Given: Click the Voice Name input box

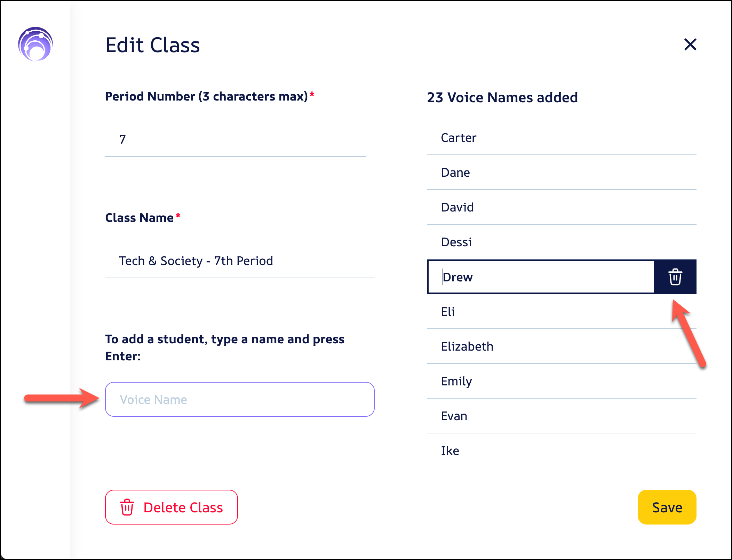Looking at the screenshot, I should click(x=239, y=399).
